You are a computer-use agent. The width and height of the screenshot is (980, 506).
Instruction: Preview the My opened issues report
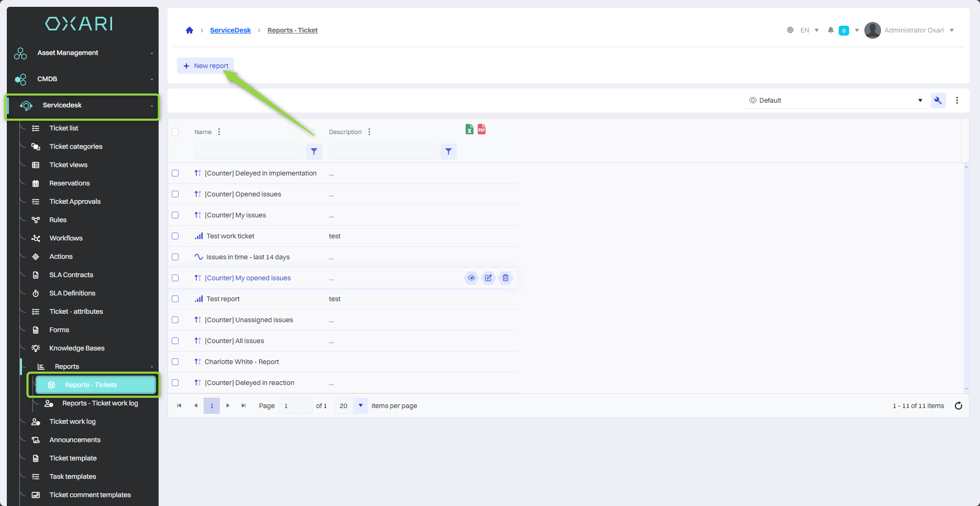point(471,278)
